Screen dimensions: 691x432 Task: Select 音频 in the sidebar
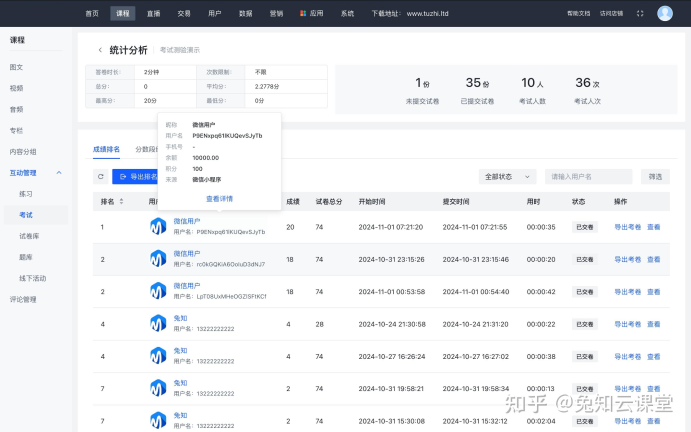coord(16,109)
